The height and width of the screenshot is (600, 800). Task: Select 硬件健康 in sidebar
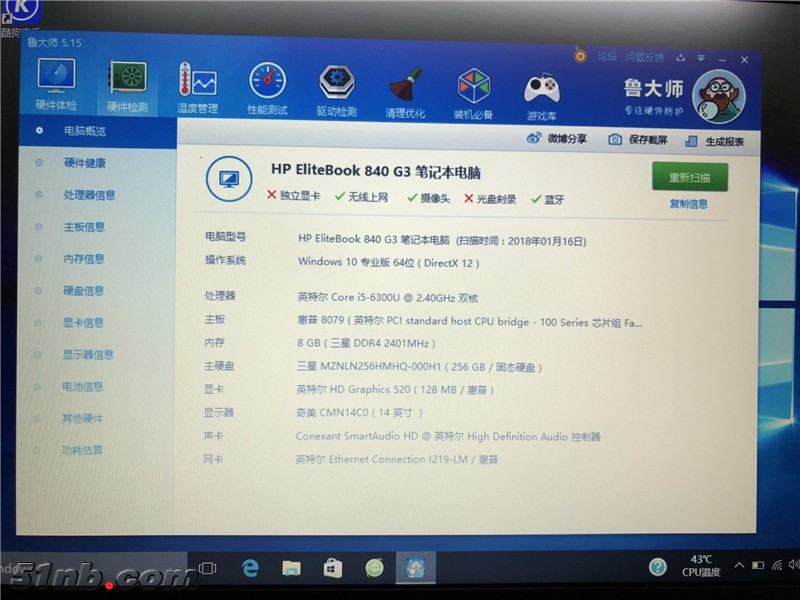pos(85,163)
